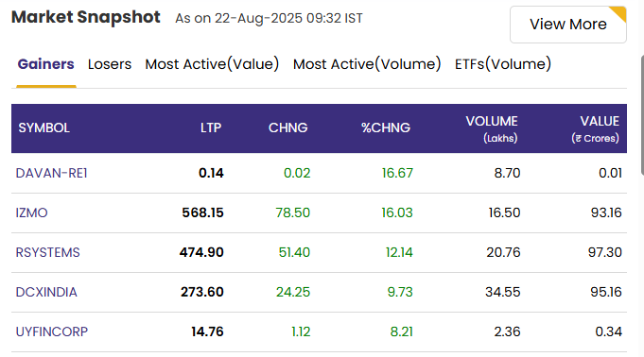Select the Gainers tab
The height and width of the screenshot is (357, 644).
(46, 64)
